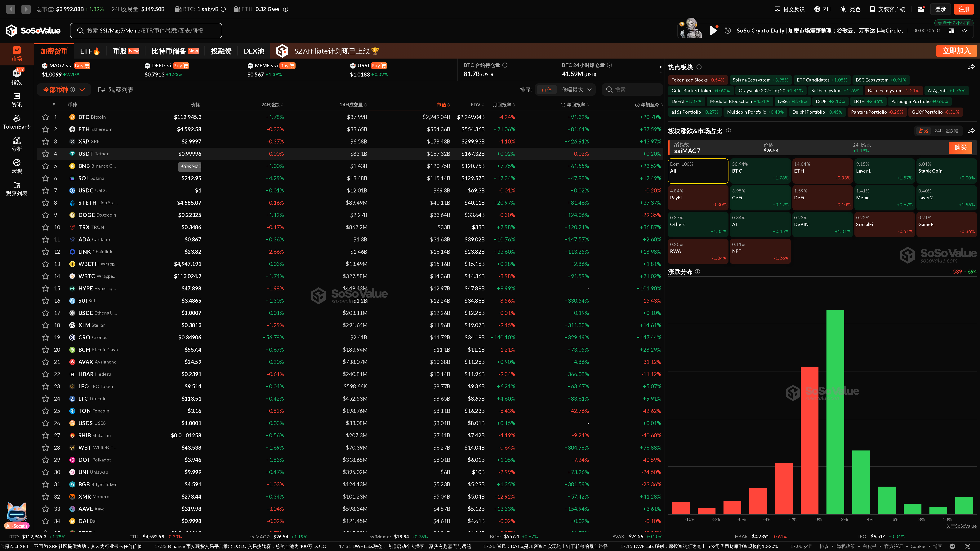
Task: Sort by FDV column
Action: (477, 105)
